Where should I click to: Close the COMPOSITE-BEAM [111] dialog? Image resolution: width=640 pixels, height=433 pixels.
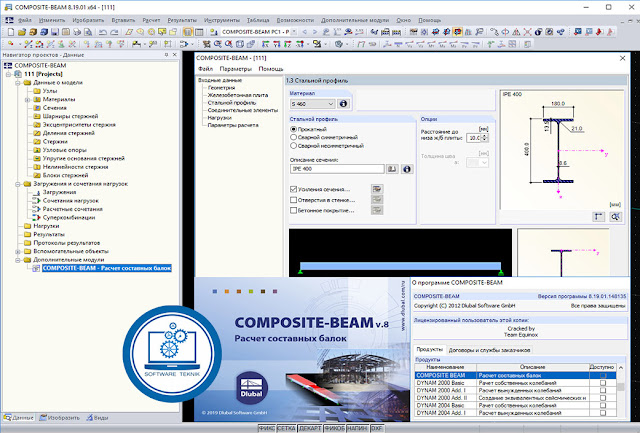click(x=622, y=58)
